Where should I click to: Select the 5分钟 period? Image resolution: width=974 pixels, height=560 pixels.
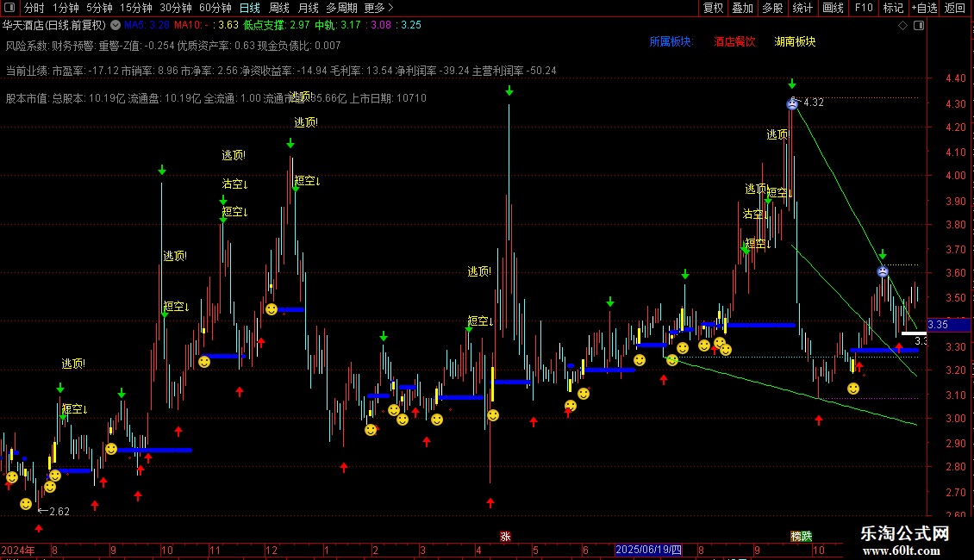click(x=99, y=8)
